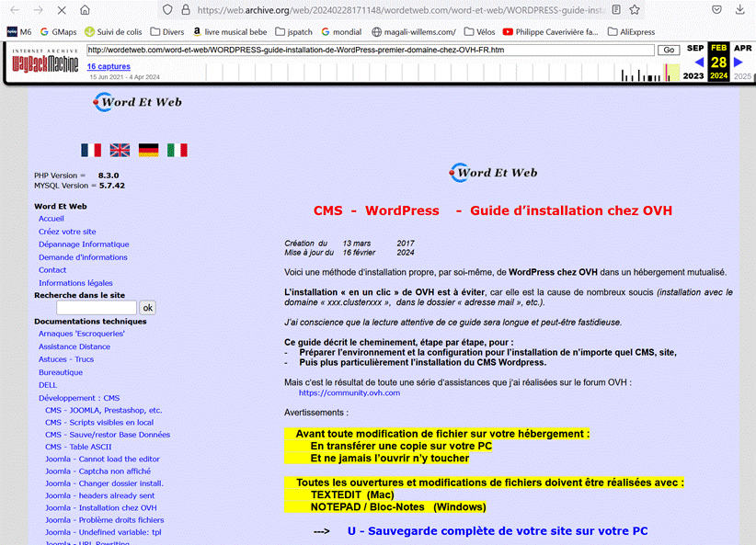Screen dimensions: 756x545
Task: Open the Accueil menu link
Action: pos(52,219)
